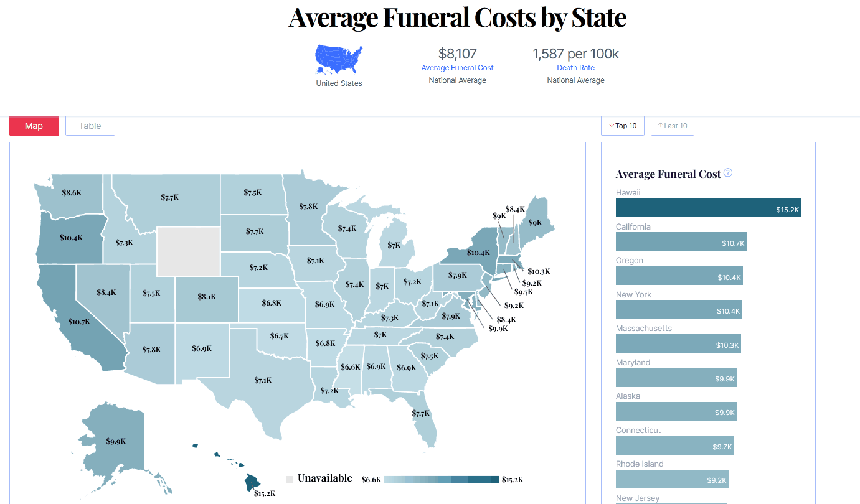Click the color gradient legend scale
The image size is (860, 504).
441,479
